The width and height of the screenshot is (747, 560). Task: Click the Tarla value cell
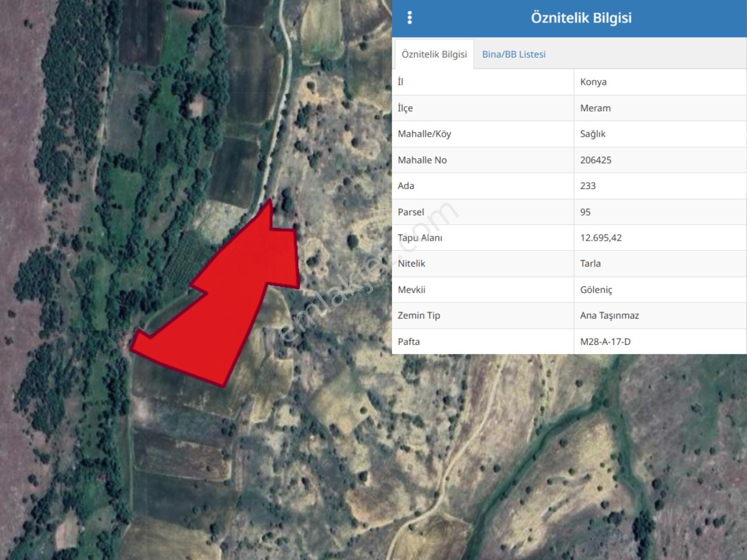pyautogui.click(x=660, y=264)
